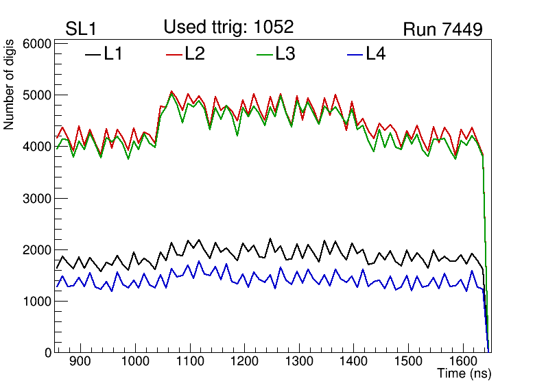
Task: Select the L2 legend label text
Action: click(195, 54)
